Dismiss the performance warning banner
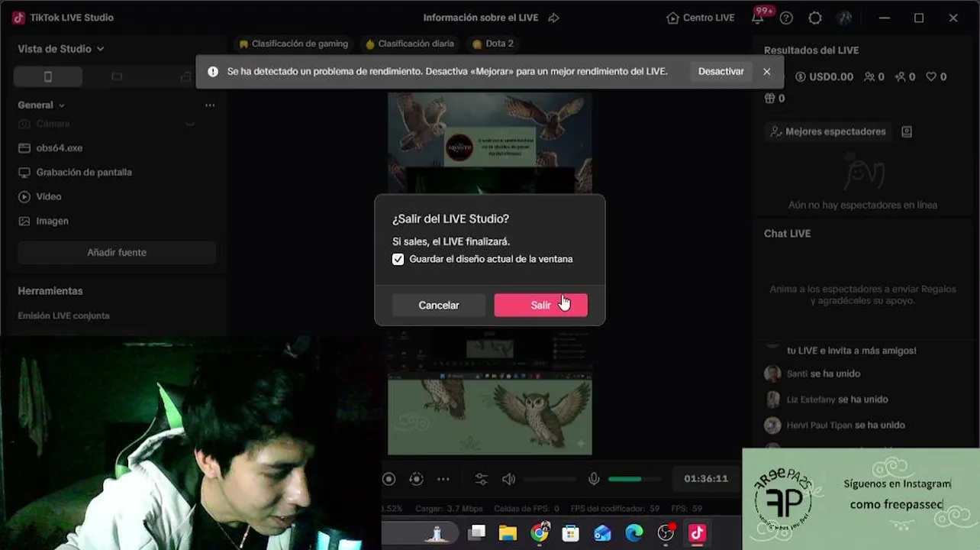Viewport: 980px width, 550px height. coord(767,71)
